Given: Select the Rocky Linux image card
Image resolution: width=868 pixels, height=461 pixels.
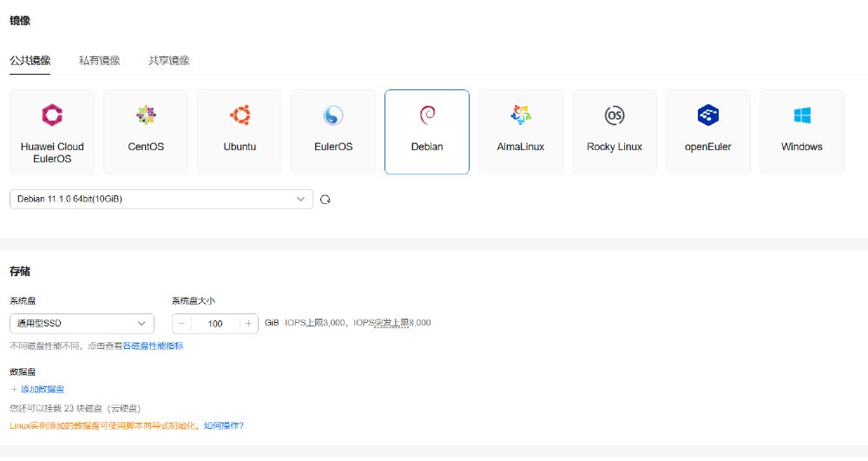Looking at the screenshot, I should 615,132.
